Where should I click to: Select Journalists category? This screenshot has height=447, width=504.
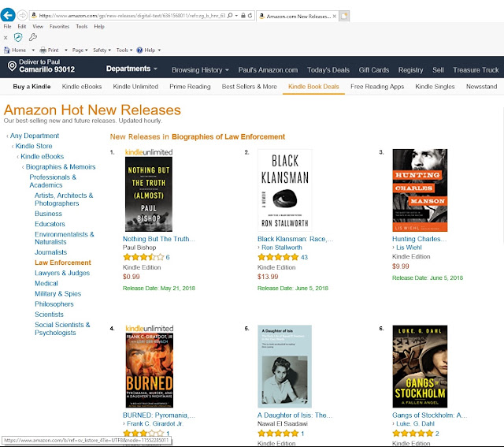point(50,252)
